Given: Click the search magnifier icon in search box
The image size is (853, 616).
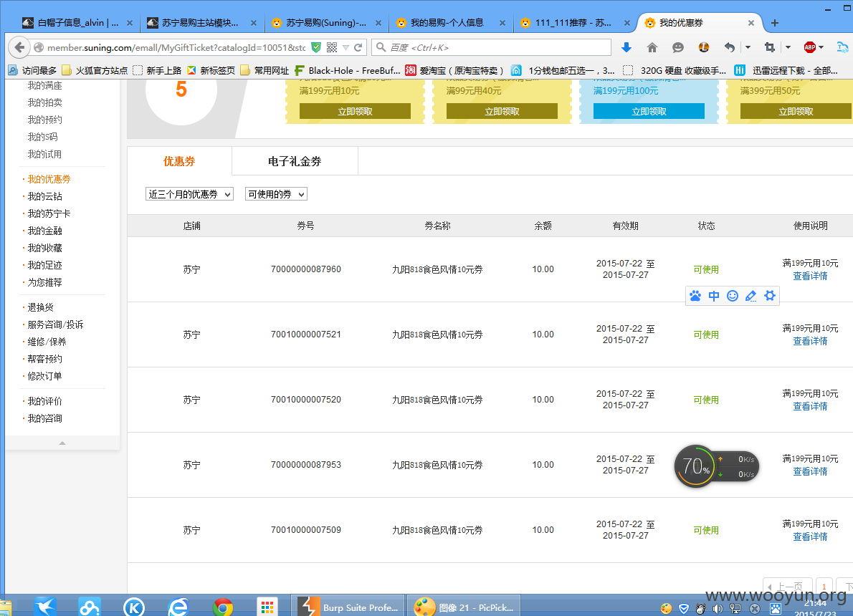Looking at the screenshot, I should [381, 47].
